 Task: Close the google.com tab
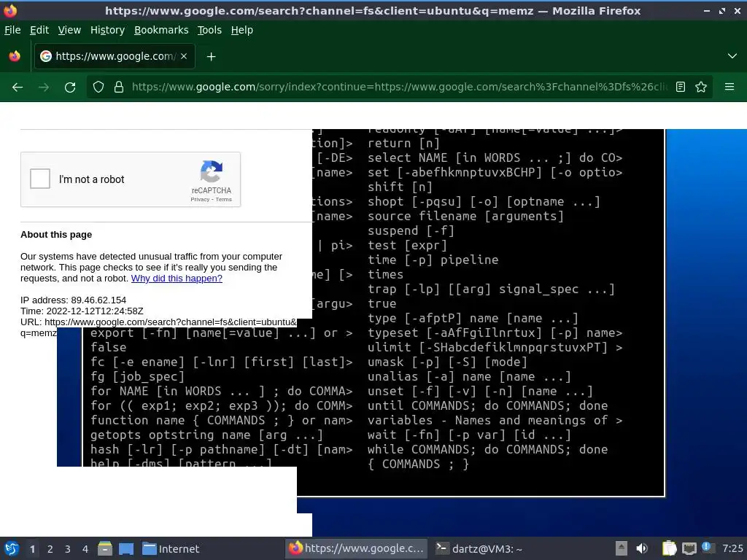click(x=184, y=56)
